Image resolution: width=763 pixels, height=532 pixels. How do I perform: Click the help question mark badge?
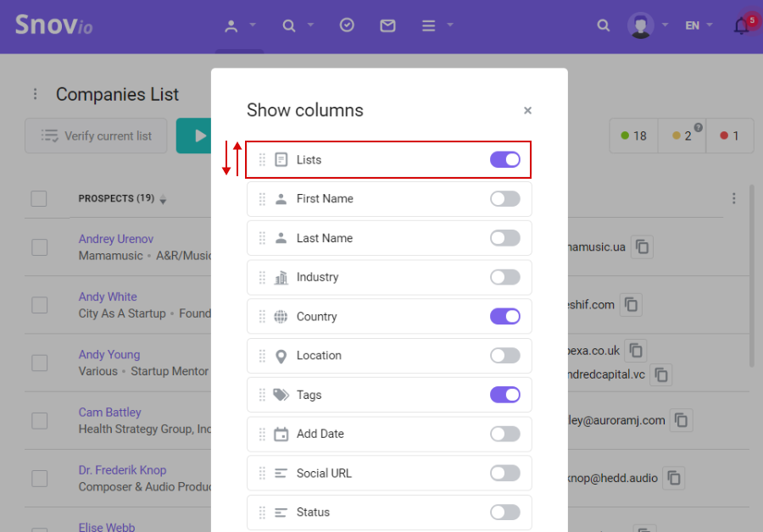699,127
